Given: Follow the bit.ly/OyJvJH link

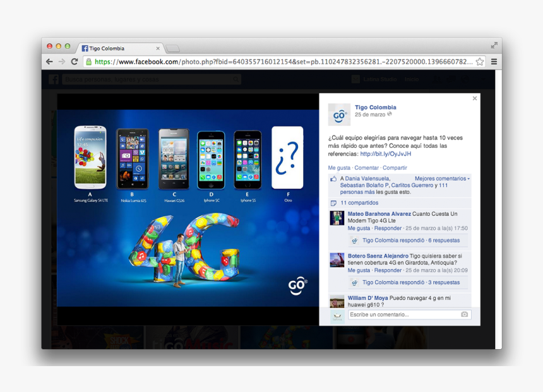Looking at the screenshot, I should (x=385, y=154).
